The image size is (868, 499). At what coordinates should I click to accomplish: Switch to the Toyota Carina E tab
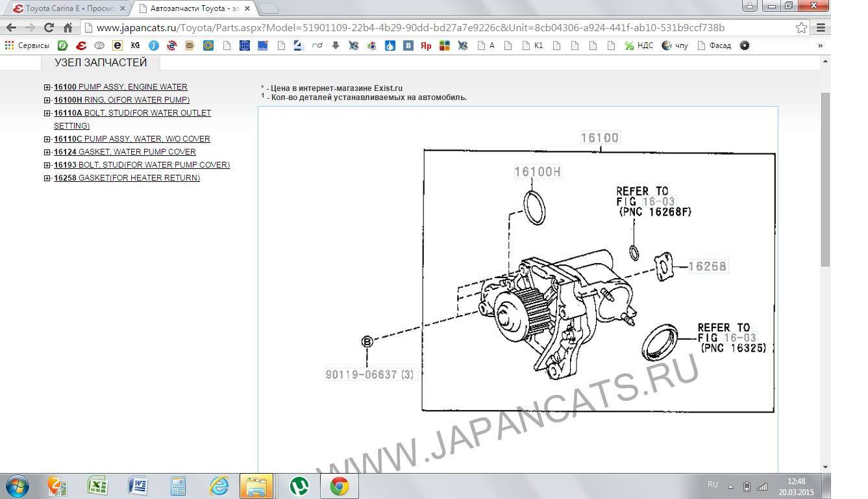68,8
